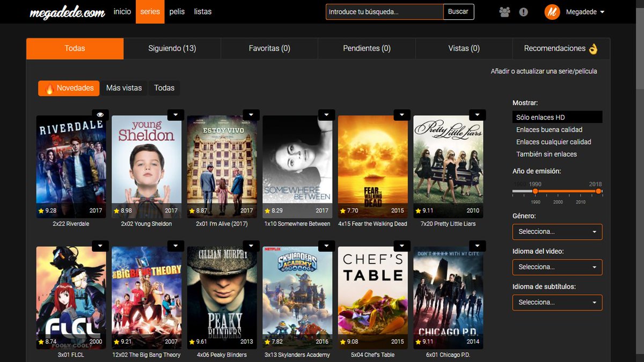Select the Más vistas sort button
Screen dimensions: 644x362
[124, 88]
